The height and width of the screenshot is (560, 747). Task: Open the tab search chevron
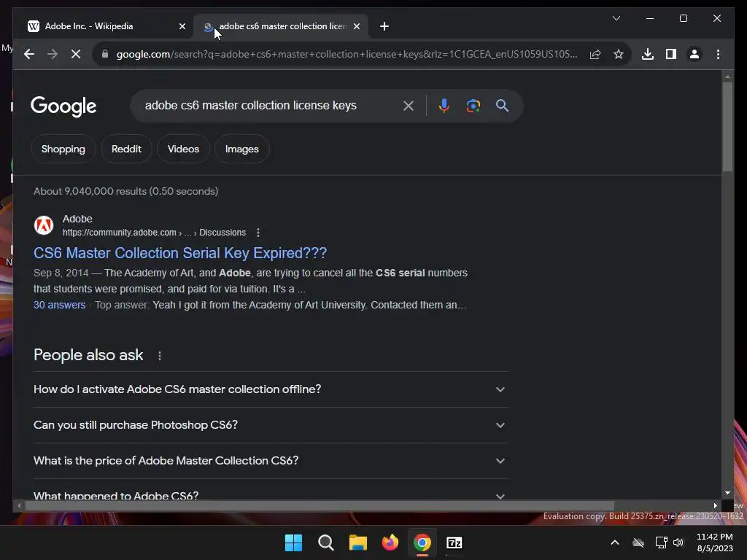tap(616, 18)
